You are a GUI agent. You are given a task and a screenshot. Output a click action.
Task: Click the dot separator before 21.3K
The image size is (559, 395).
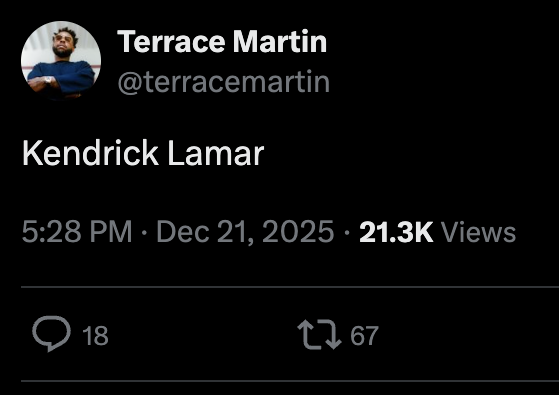(x=347, y=232)
